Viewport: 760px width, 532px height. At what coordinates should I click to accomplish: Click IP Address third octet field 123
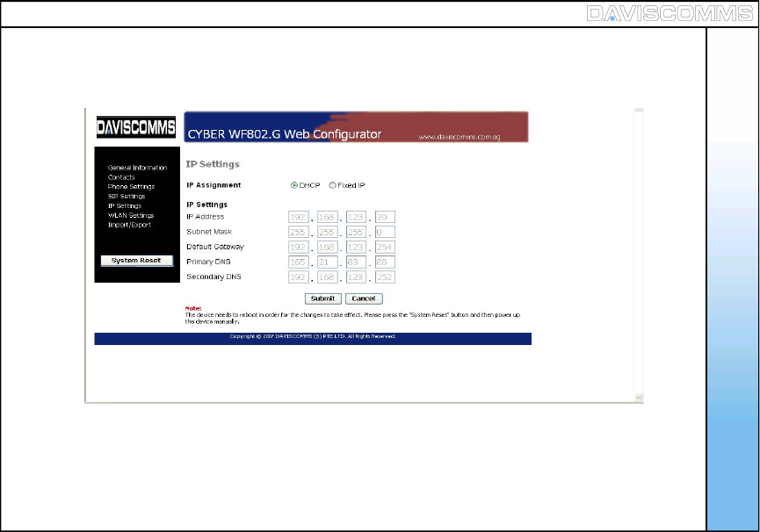point(356,217)
